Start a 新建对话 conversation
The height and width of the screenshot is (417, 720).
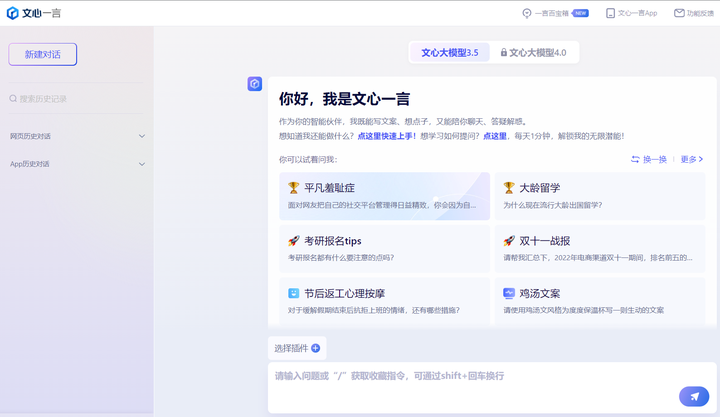(x=43, y=55)
